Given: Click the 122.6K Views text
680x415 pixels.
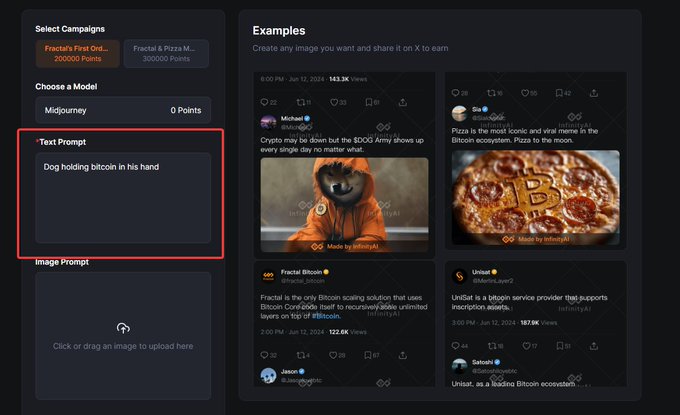Looking at the screenshot, I should [x=348, y=332].
